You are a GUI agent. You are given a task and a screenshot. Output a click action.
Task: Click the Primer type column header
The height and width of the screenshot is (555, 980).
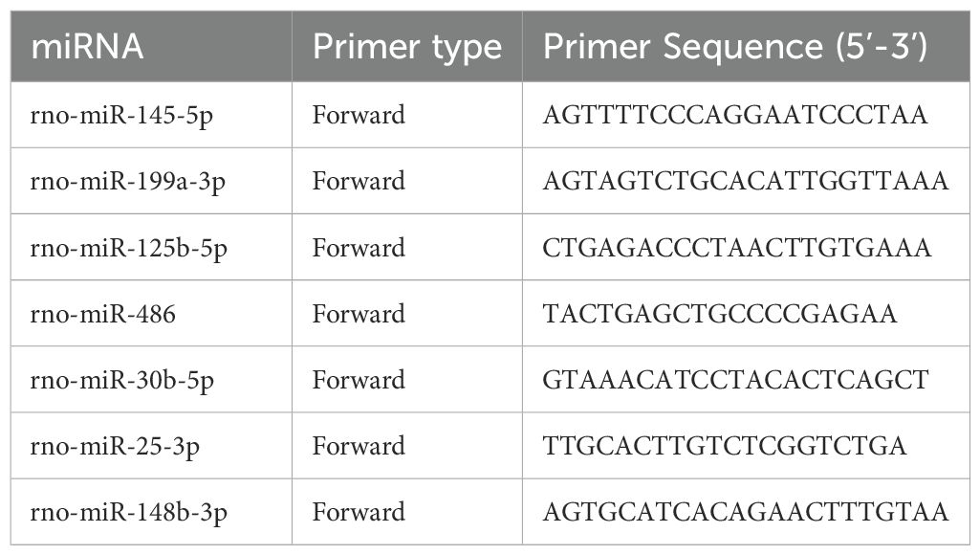coord(407,47)
